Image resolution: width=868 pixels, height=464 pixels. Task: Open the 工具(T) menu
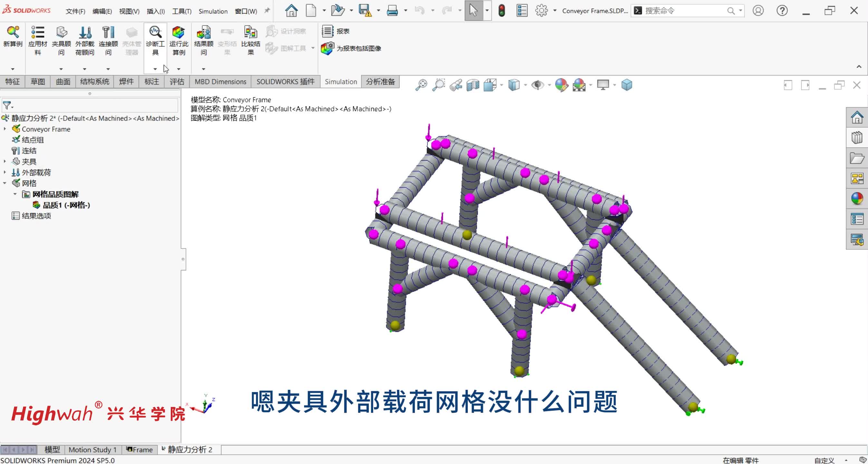[182, 11]
